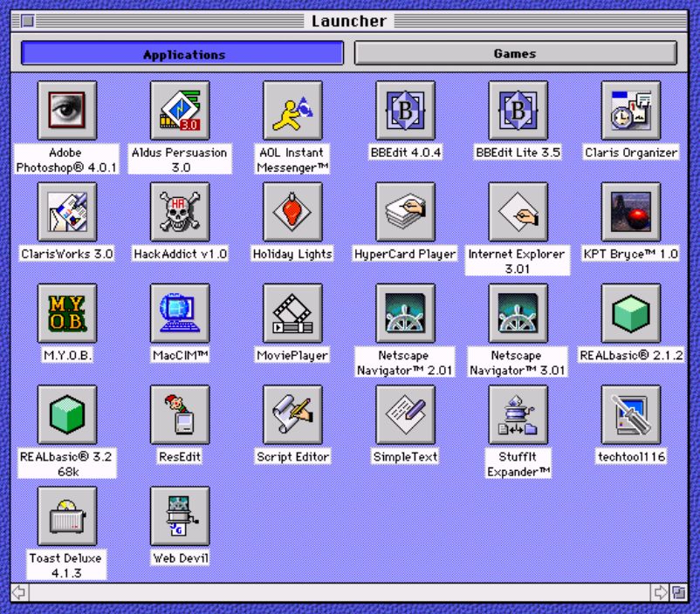Click the 'Web Devil' label text

click(181, 558)
